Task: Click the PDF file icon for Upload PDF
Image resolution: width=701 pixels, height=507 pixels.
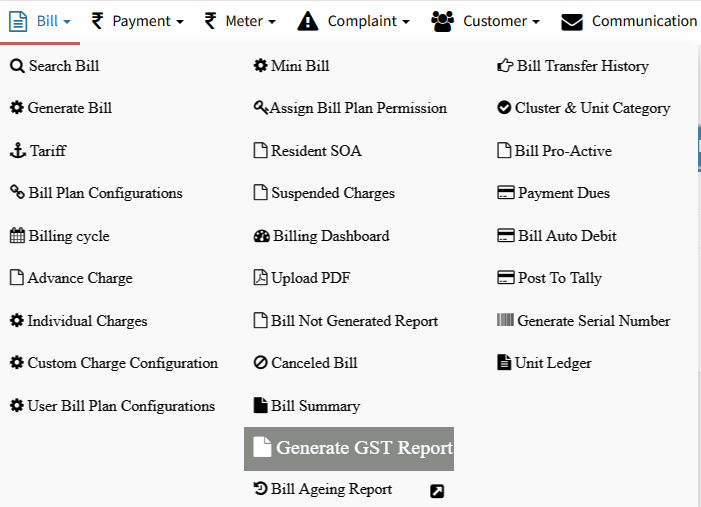Action: pos(260,277)
